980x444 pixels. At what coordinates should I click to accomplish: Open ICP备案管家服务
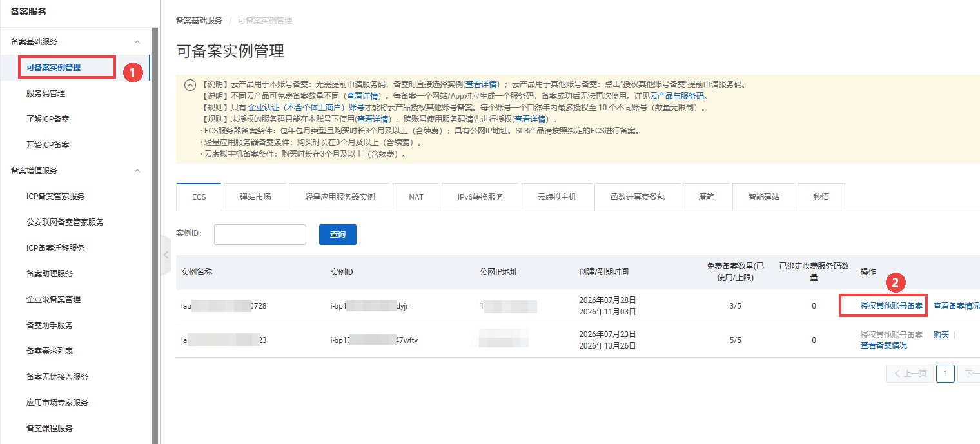point(55,197)
